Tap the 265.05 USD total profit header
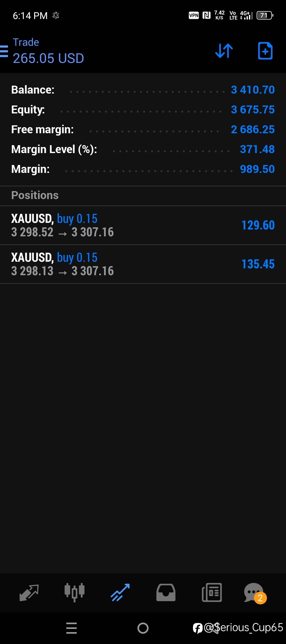The width and height of the screenshot is (286, 644). pyautogui.click(x=48, y=58)
